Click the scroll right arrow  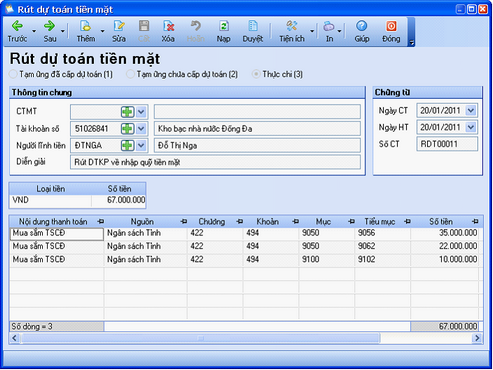pyautogui.click(x=477, y=338)
